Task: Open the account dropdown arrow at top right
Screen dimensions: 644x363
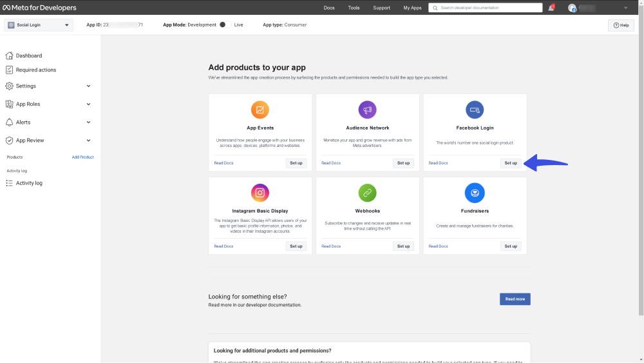Action: click(x=625, y=8)
